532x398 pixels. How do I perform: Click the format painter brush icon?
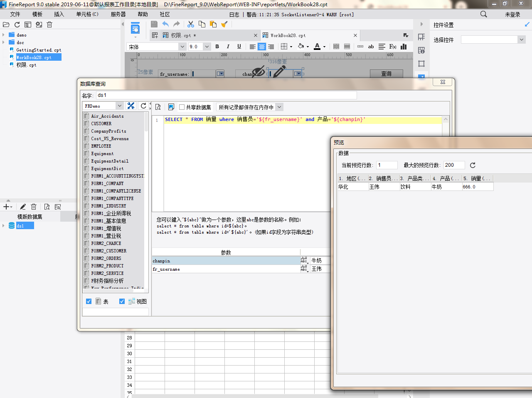click(x=224, y=24)
